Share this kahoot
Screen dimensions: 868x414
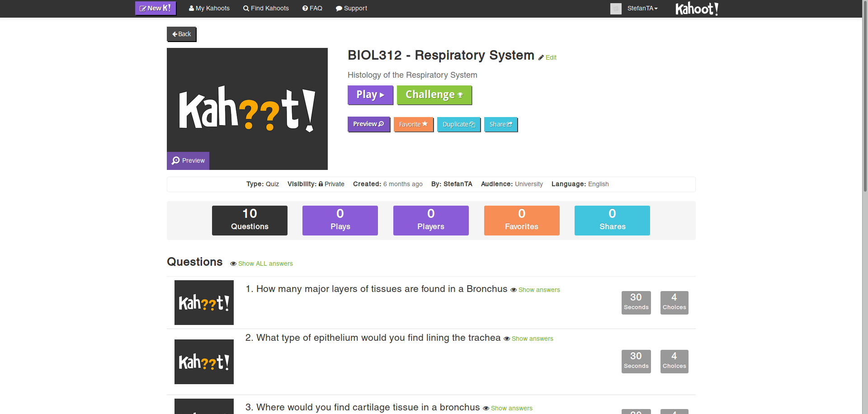point(500,124)
